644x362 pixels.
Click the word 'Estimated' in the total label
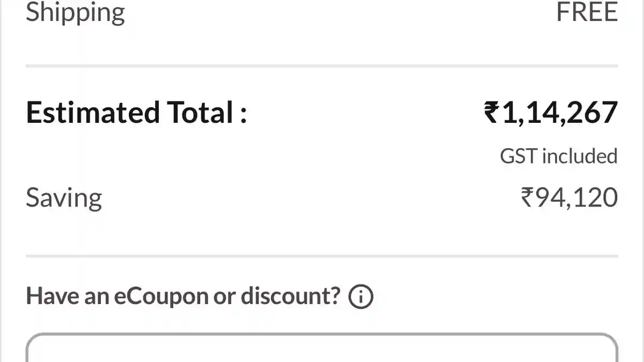[93, 113]
